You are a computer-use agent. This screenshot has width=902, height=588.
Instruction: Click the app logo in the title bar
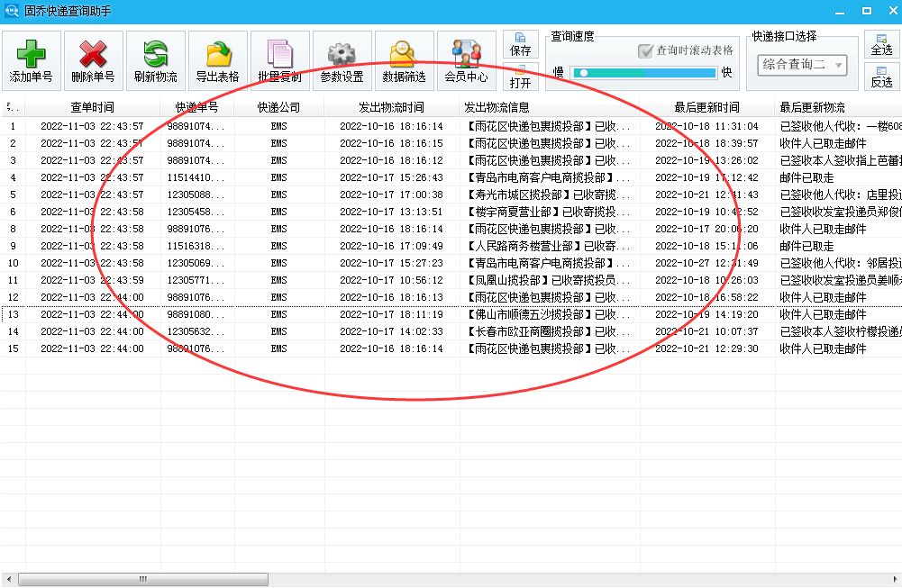pyautogui.click(x=10, y=10)
